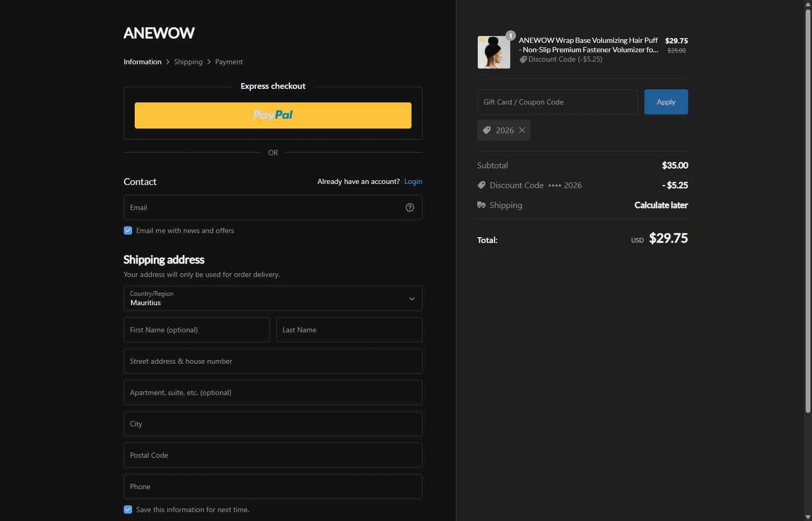Pay with the PayPal express button
This screenshot has height=521, width=812.
point(273,115)
